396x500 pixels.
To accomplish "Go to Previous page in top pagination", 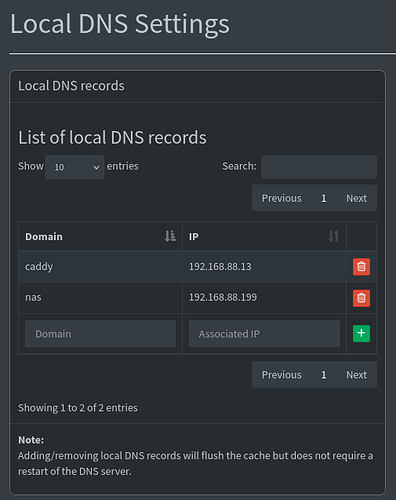I will pyautogui.click(x=282, y=198).
